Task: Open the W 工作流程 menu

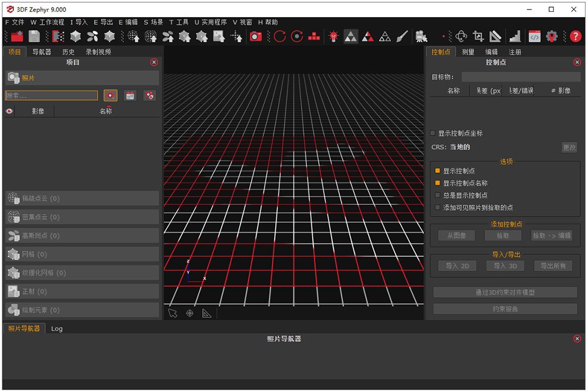Action: click(47, 22)
